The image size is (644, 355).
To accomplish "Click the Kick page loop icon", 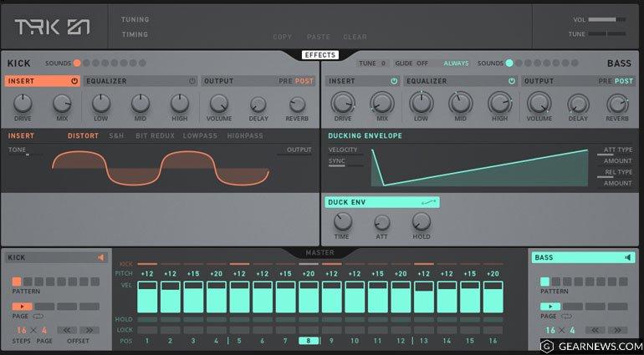I will point(38,317).
